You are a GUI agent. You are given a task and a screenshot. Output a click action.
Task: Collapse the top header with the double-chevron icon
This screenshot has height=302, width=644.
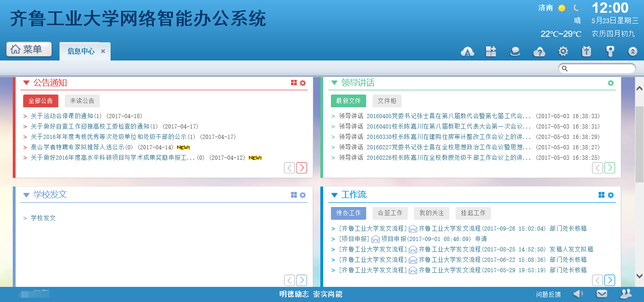click(633, 52)
